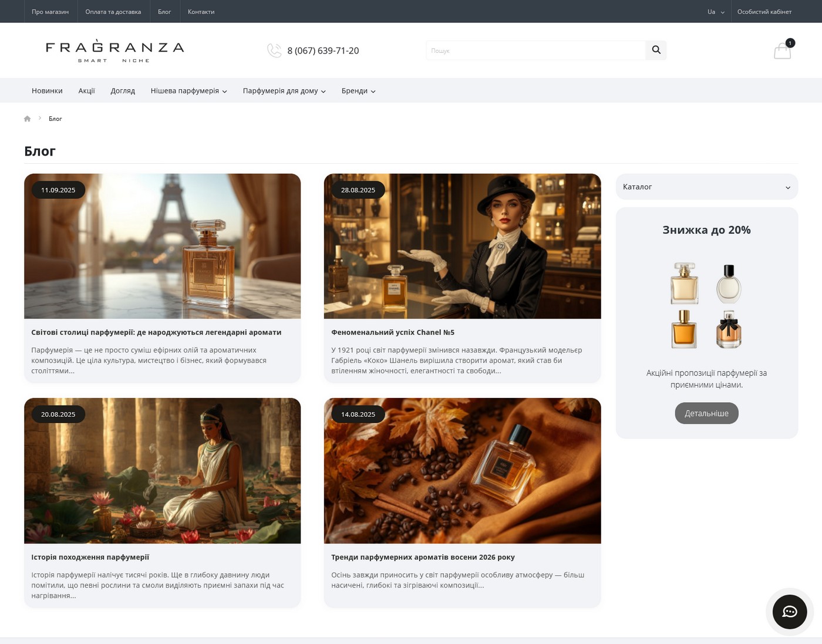Open Історія походження парфумерії article title

coord(90,557)
